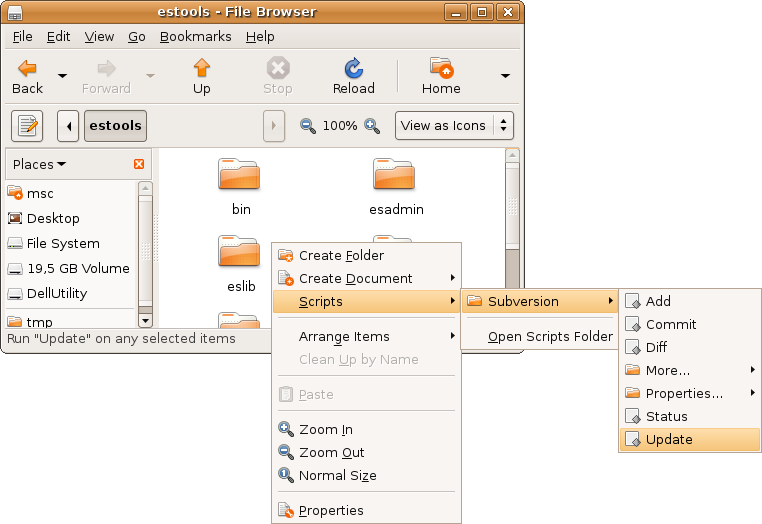Expand the Subversion scripts submenu
This screenshot has width=762, height=524.
[539, 301]
